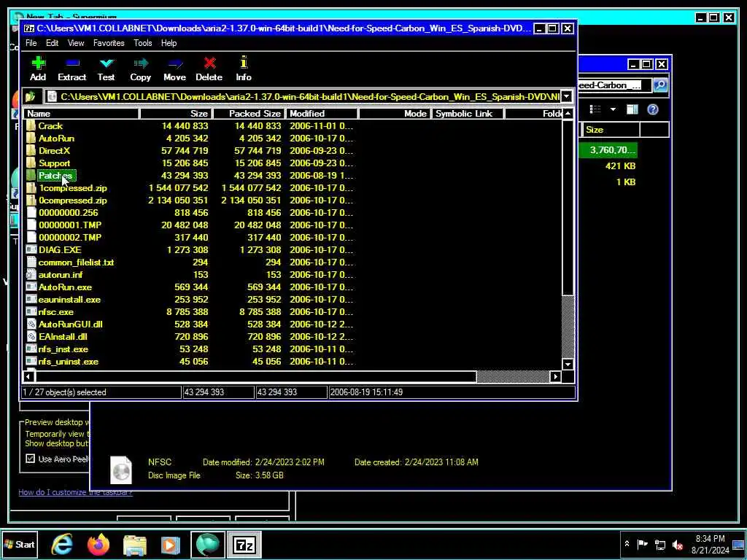747x560 pixels.
Task: Click the vertical scrollbar up arrow
Action: (x=568, y=114)
